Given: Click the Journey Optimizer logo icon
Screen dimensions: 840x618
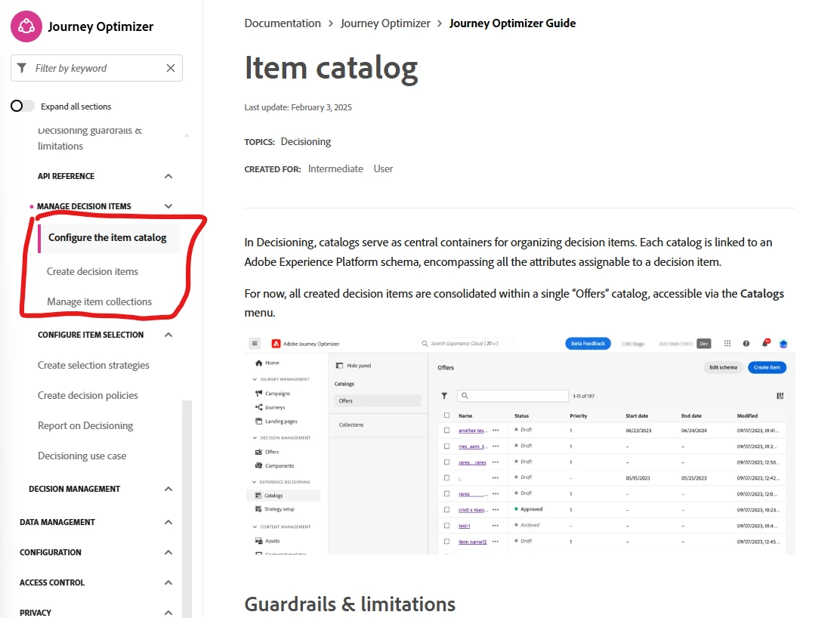Looking at the screenshot, I should [x=26, y=26].
